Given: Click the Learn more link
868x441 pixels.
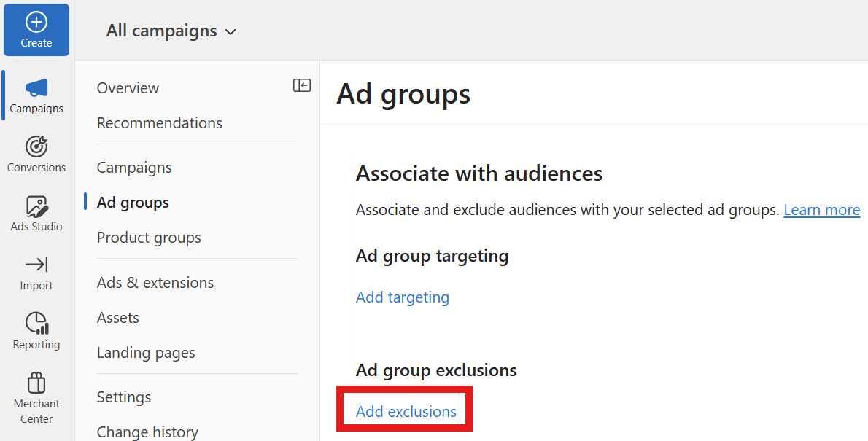Looking at the screenshot, I should tap(821, 210).
